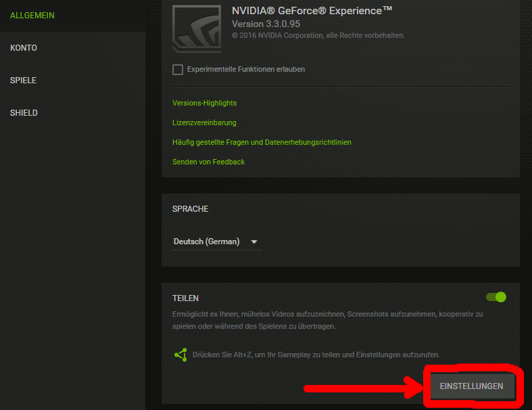This screenshot has height=410, width=532.
Task: Click the SPRACHE section heading
Action: 191,209
